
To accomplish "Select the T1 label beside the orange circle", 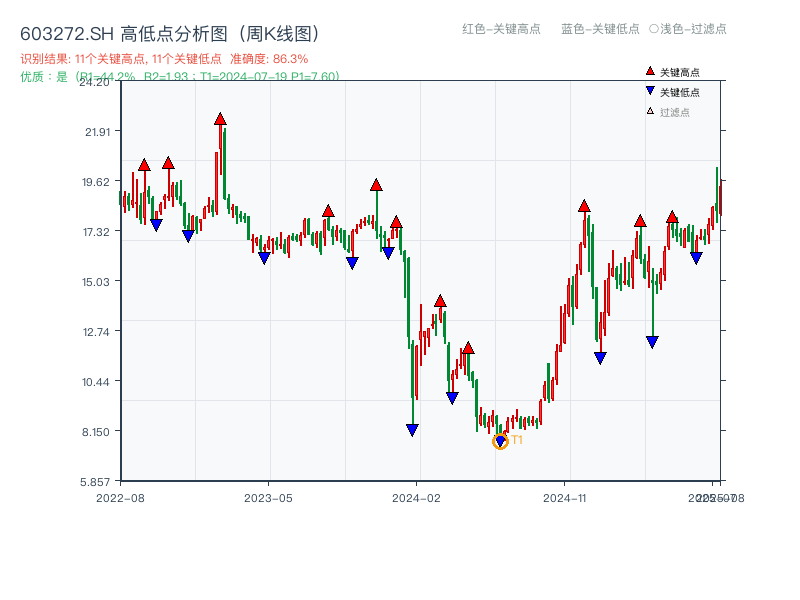I will pos(517,438).
